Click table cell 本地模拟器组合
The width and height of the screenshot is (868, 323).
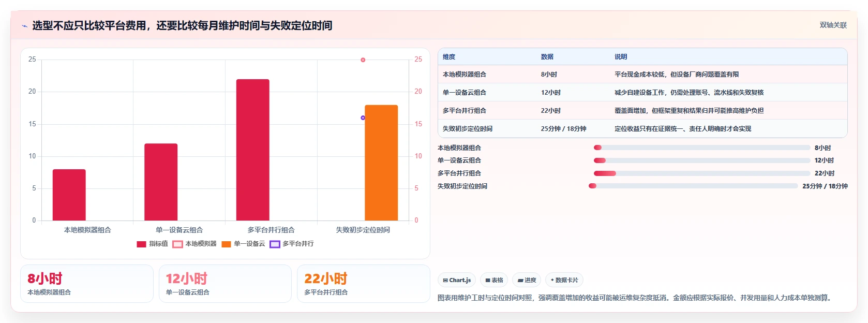465,75
